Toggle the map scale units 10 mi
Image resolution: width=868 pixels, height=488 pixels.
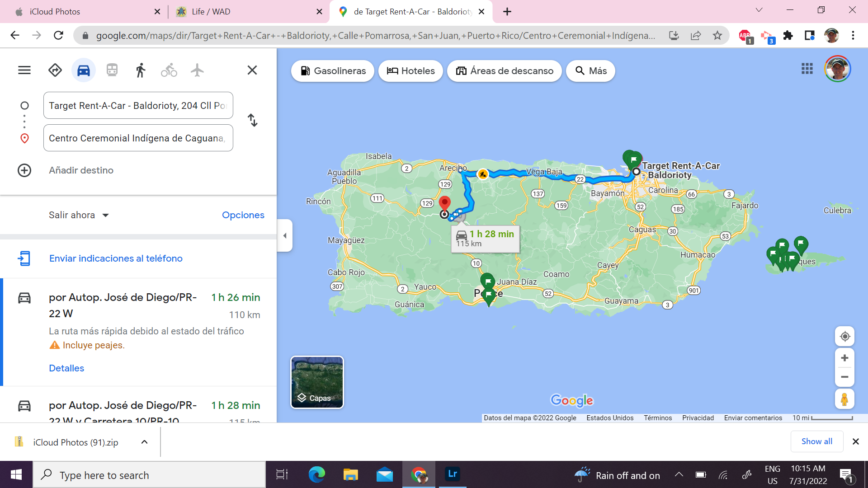[822, 418]
